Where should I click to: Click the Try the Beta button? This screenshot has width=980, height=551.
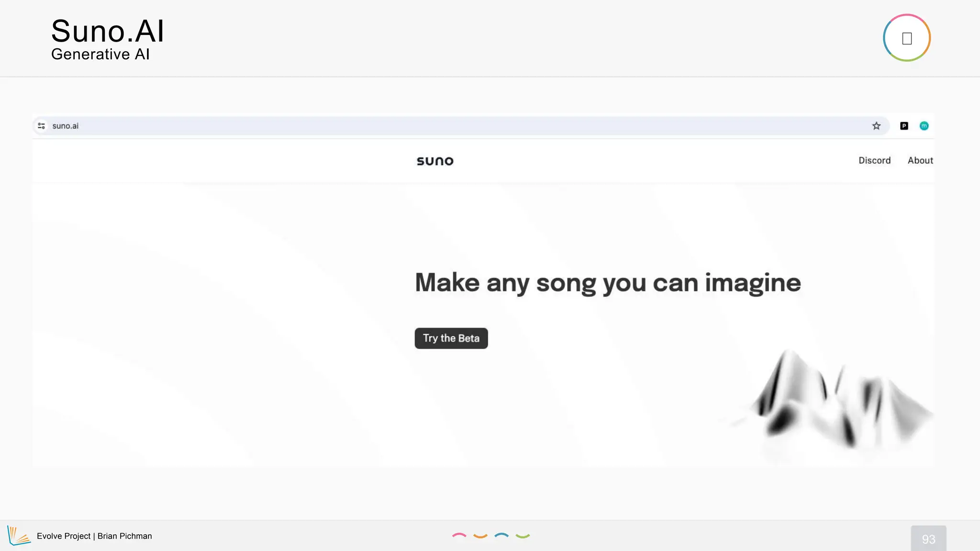[x=451, y=338]
